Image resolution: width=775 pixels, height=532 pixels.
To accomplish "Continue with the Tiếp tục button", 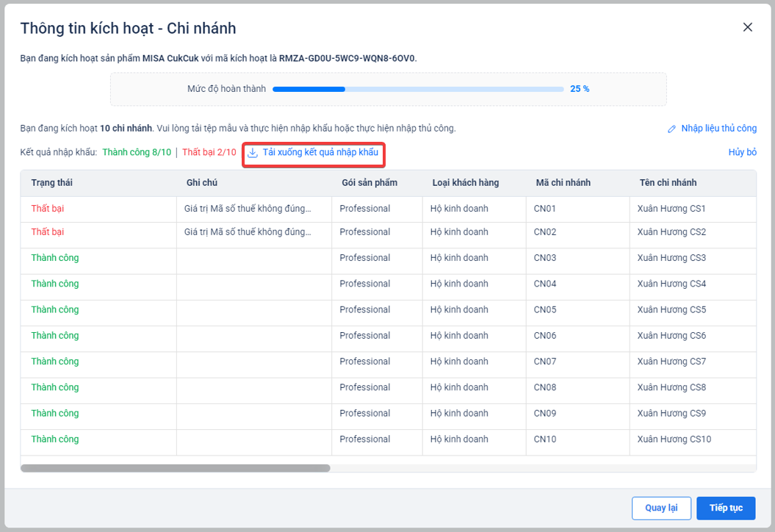I will point(726,508).
